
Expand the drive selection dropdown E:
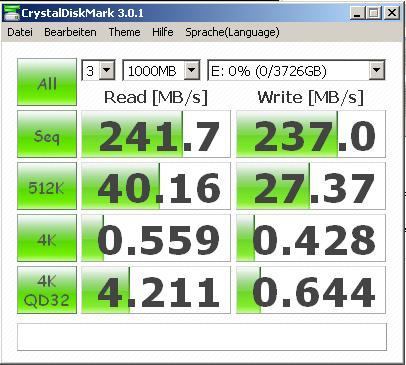click(x=377, y=70)
